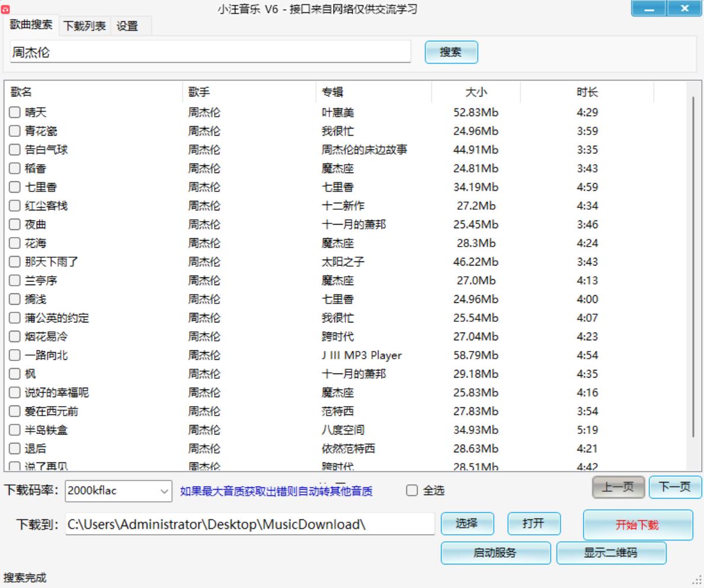This screenshot has width=704, height=588.
Task: Click the 下载到 path input field
Action: pyautogui.click(x=249, y=524)
